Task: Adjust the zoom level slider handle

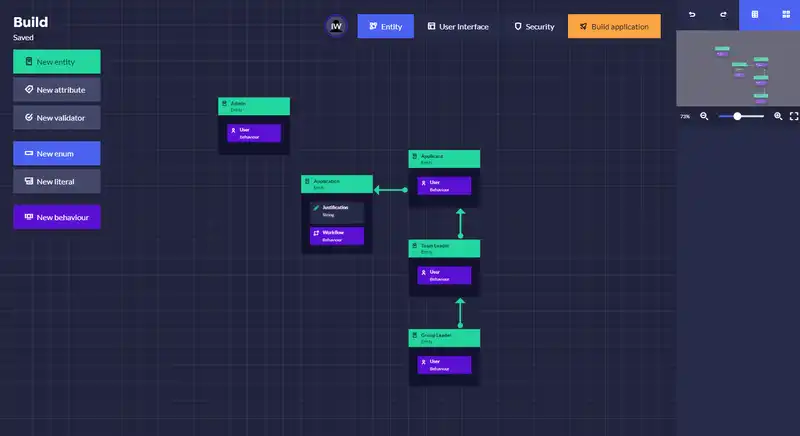Action: [x=738, y=116]
